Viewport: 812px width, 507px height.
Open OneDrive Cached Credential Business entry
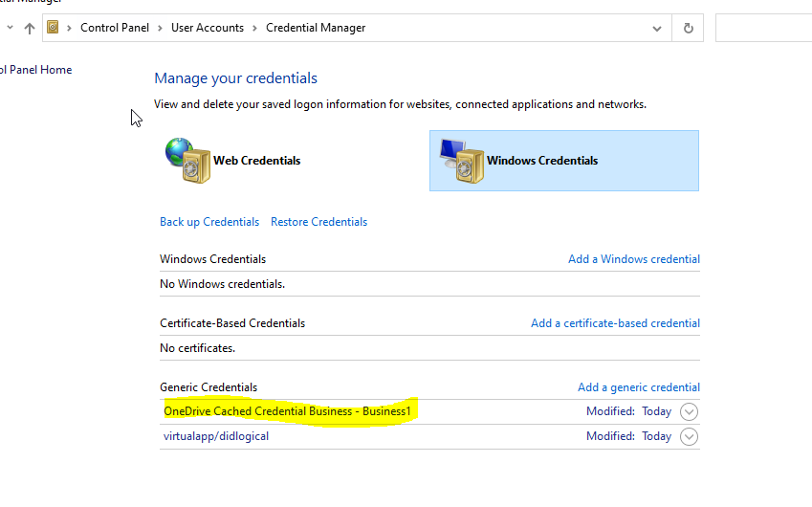coord(287,411)
